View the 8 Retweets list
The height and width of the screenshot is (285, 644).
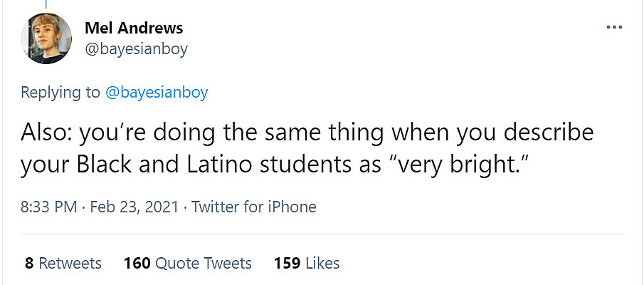click(63, 263)
